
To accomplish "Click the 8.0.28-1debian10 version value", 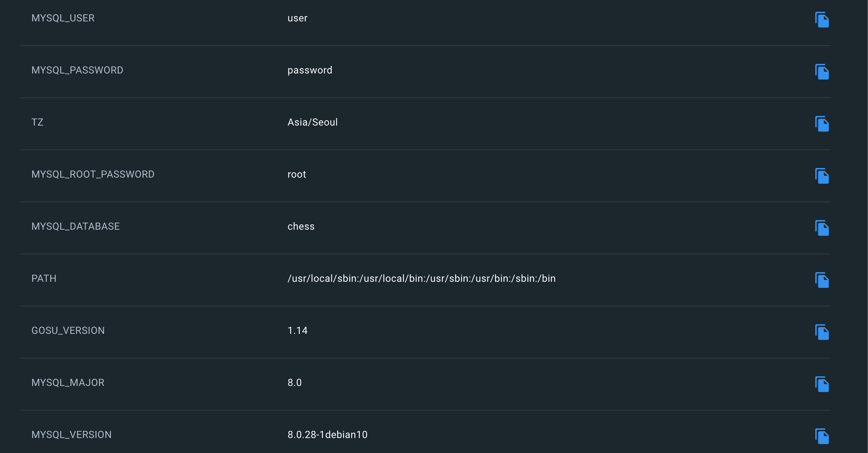I will [327, 435].
